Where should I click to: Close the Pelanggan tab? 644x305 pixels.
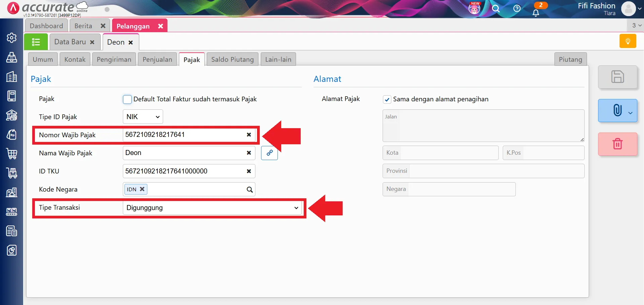pyautogui.click(x=160, y=26)
